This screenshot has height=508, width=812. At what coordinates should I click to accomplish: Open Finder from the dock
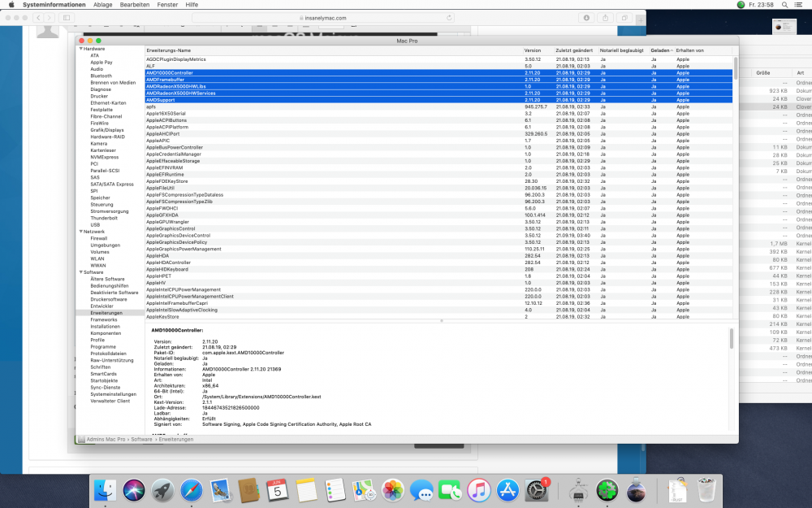click(x=105, y=490)
